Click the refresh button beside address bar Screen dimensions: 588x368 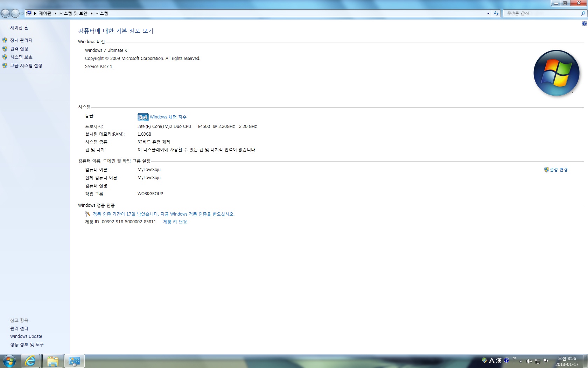click(x=496, y=14)
